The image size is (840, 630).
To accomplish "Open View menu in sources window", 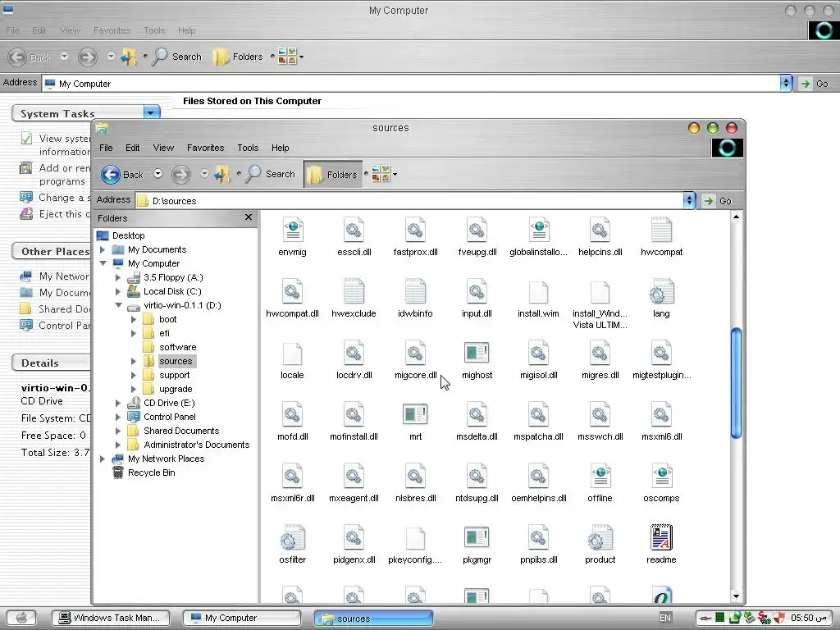I will tap(163, 148).
